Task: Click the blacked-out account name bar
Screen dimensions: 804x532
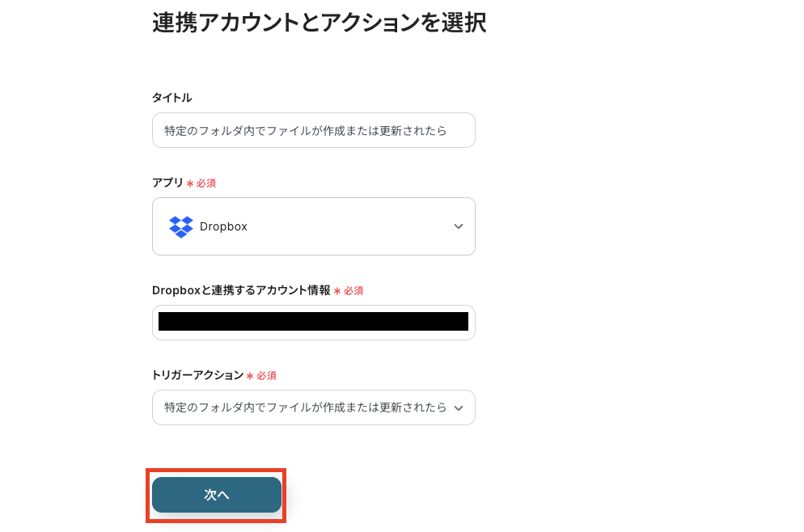Action: tap(313, 322)
